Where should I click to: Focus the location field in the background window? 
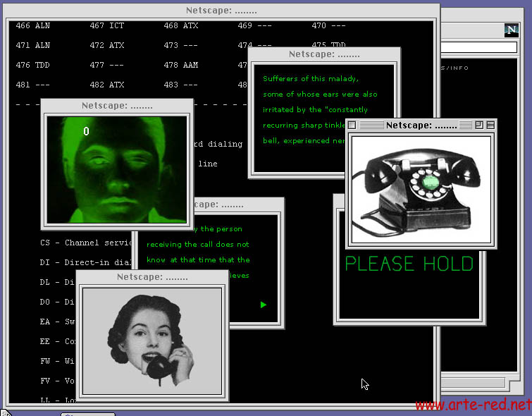[x=478, y=48]
